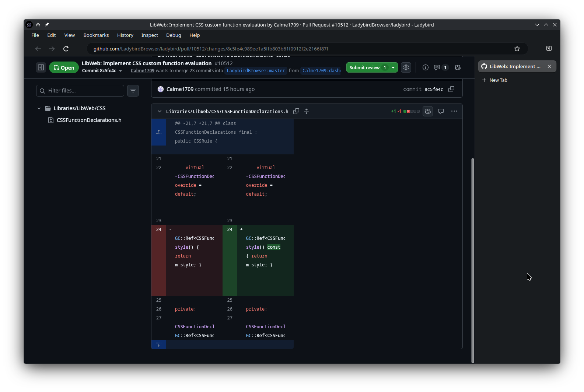Expand hidden lines below the diff hunk
Screen dimensions: 584x392
[159, 344]
